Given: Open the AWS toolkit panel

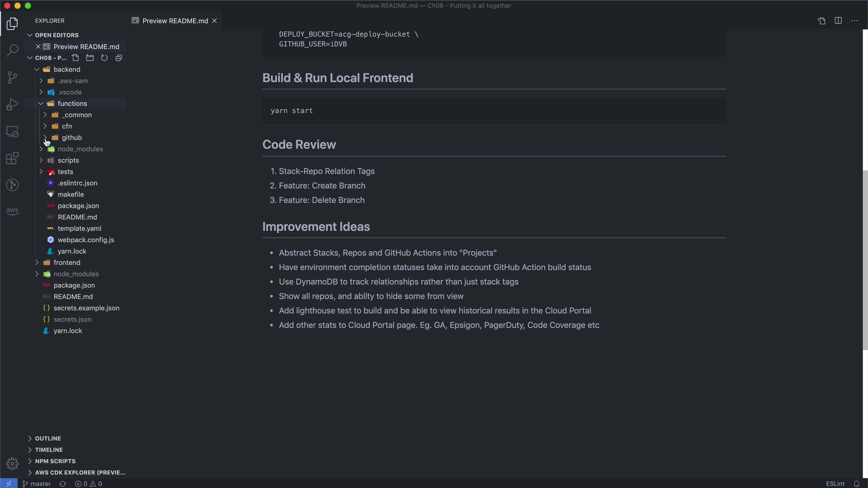Looking at the screenshot, I should (12, 211).
